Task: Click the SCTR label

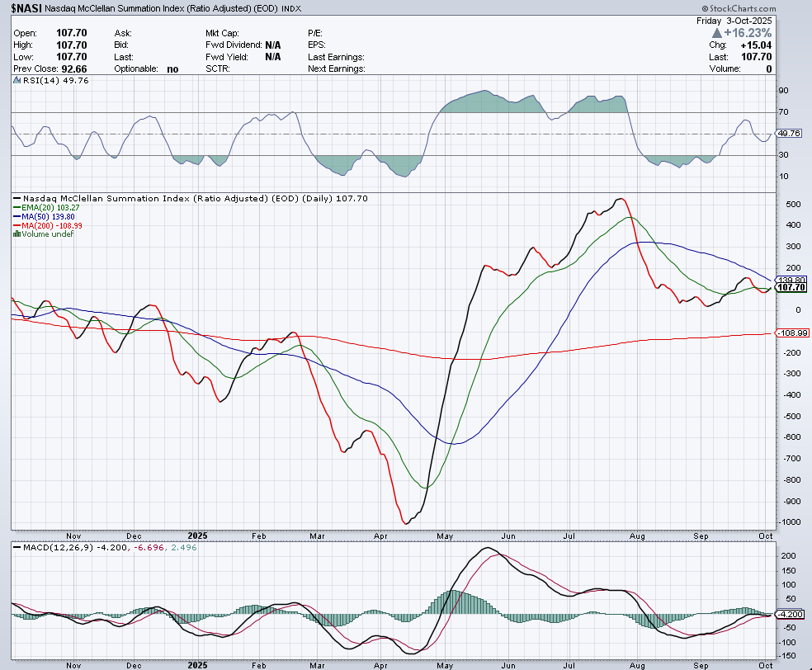Action: 218,68
